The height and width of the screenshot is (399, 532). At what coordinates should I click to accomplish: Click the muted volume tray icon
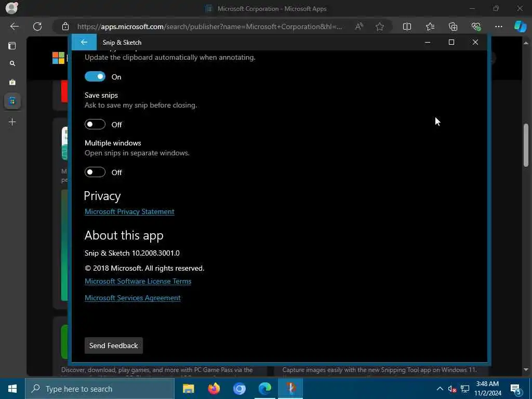tap(452, 389)
